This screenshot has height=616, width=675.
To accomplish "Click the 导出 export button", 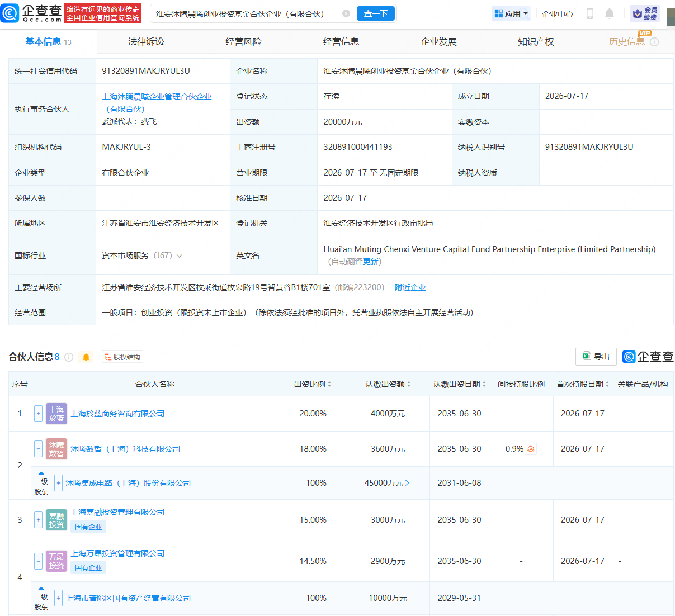I will [596, 357].
